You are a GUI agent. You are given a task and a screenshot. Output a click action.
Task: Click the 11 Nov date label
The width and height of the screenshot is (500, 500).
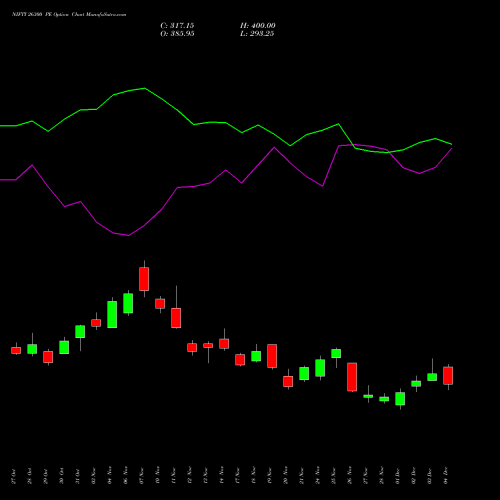click(174, 476)
